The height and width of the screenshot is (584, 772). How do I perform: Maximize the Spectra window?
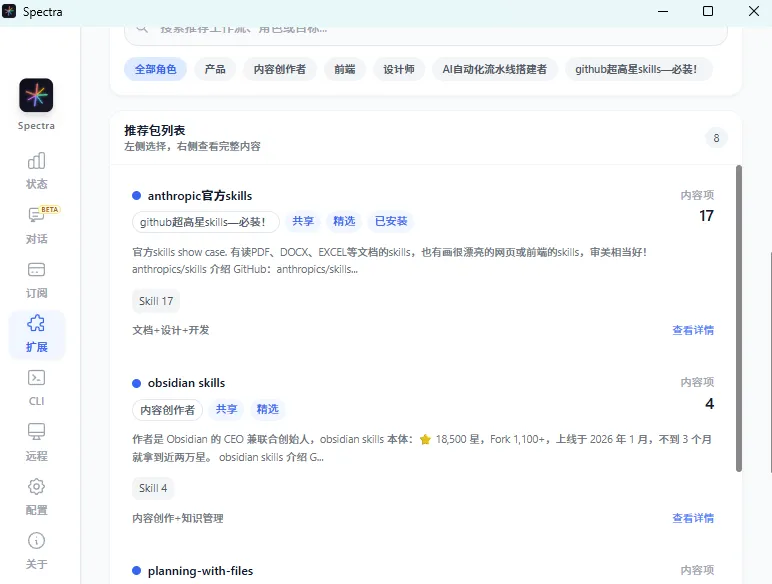pos(708,11)
